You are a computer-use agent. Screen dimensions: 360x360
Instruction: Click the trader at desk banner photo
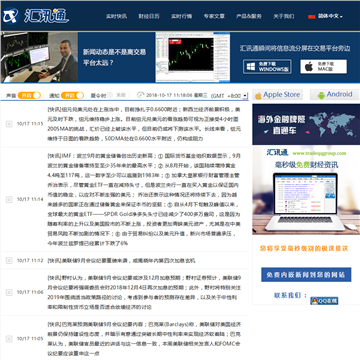[39, 57]
